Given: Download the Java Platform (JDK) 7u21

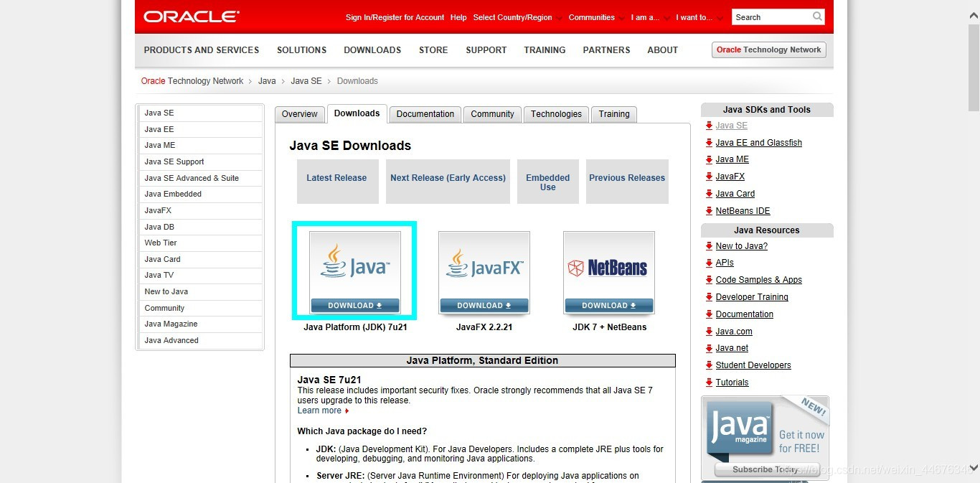Looking at the screenshot, I should click(354, 306).
